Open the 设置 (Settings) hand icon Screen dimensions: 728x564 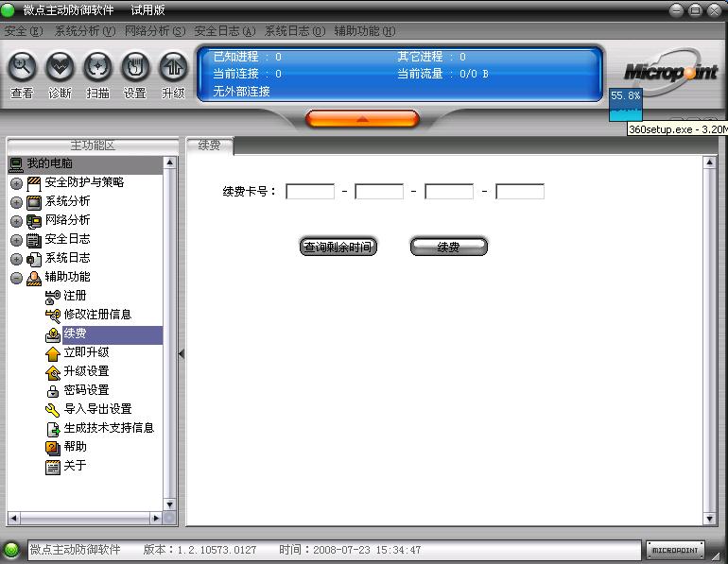tap(135, 67)
